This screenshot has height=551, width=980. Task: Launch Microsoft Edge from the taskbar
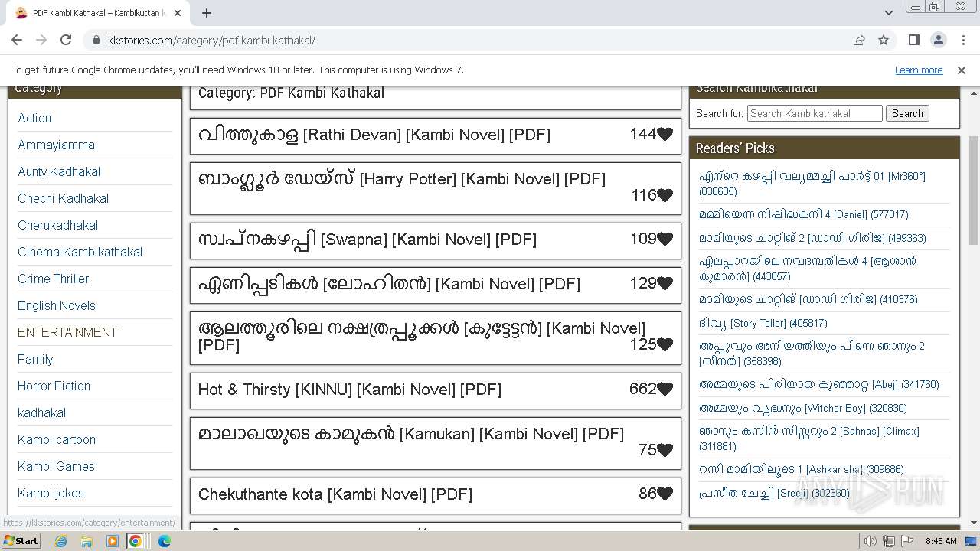pyautogui.click(x=164, y=541)
